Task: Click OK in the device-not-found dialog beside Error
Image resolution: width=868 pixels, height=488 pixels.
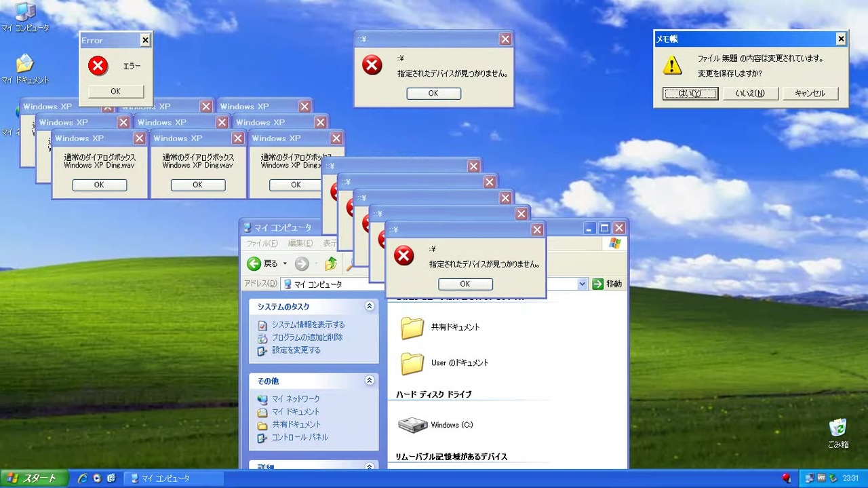Action: pos(433,94)
